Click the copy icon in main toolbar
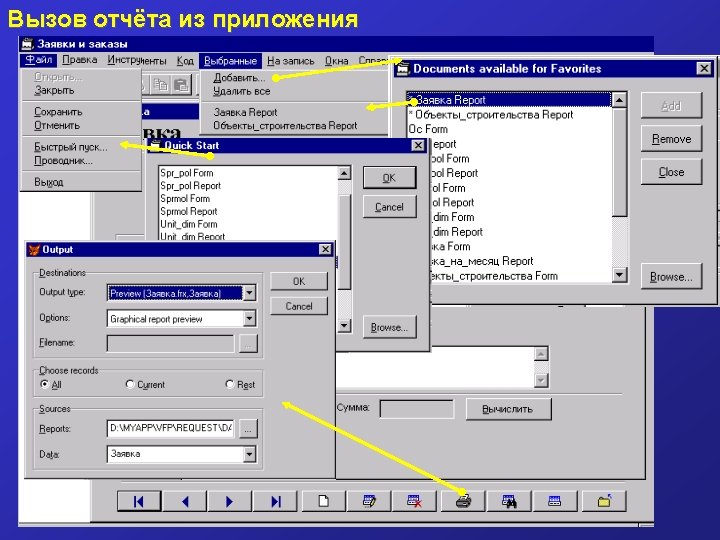This screenshot has width=720, height=540. (x=161, y=84)
